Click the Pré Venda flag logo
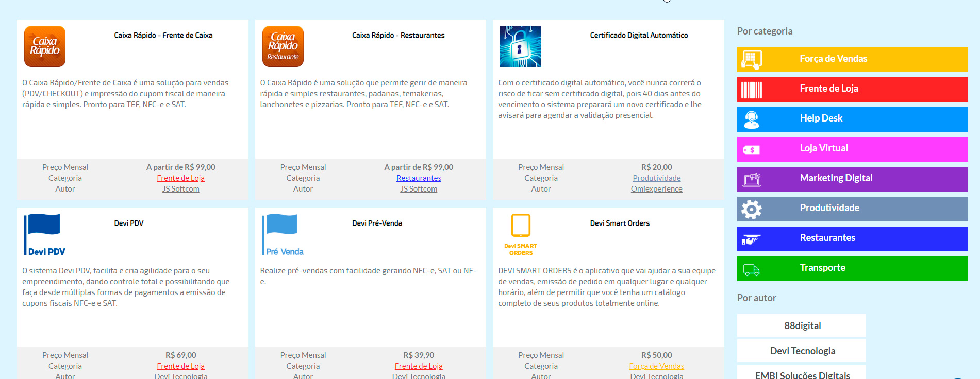Image resolution: width=980 pixels, height=379 pixels. pos(283,235)
